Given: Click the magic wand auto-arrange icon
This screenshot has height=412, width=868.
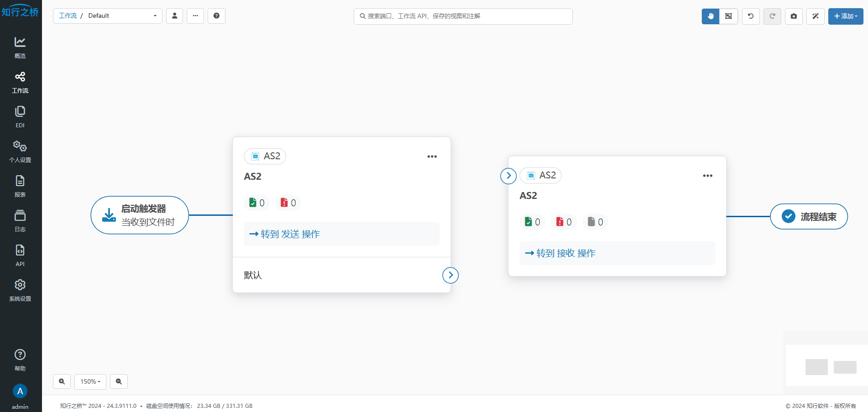Looking at the screenshot, I should pos(815,16).
